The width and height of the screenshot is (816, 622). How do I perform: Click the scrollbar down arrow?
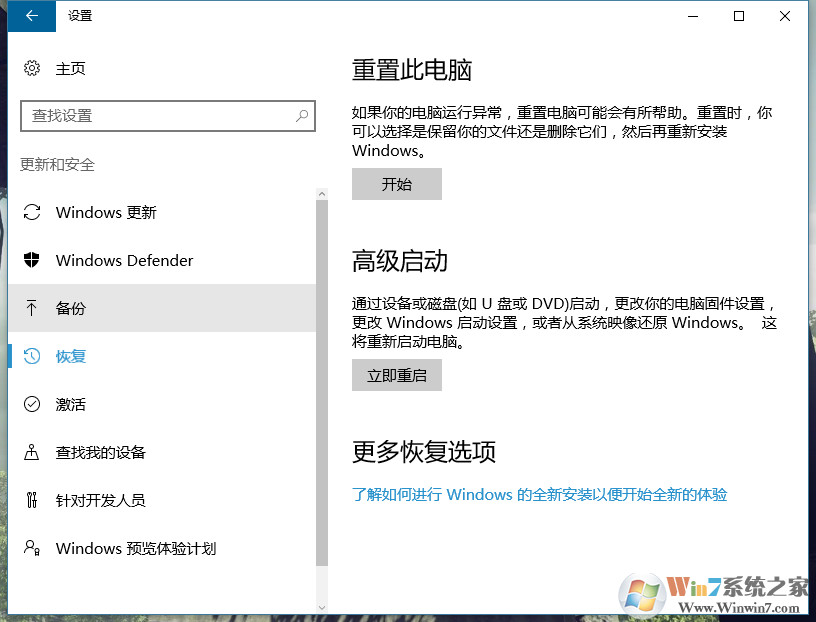pyautogui.click(x=322, y=605)
